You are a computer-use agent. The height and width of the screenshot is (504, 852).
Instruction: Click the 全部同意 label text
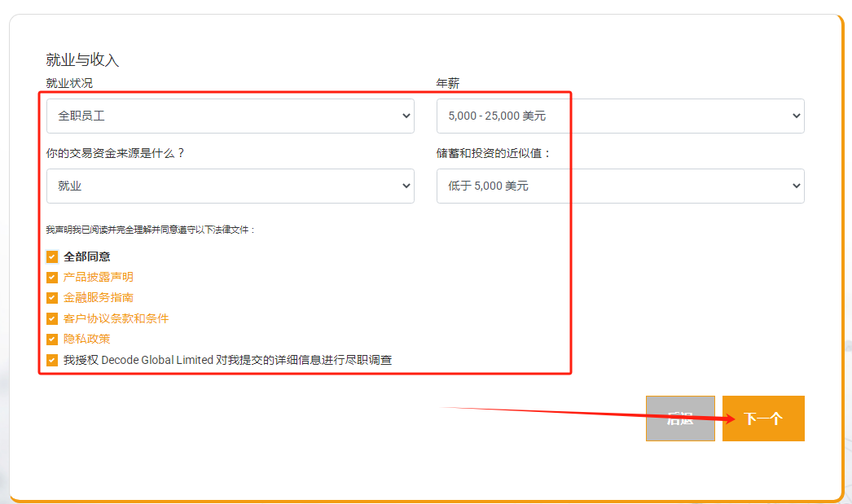(x=87, y=257)
